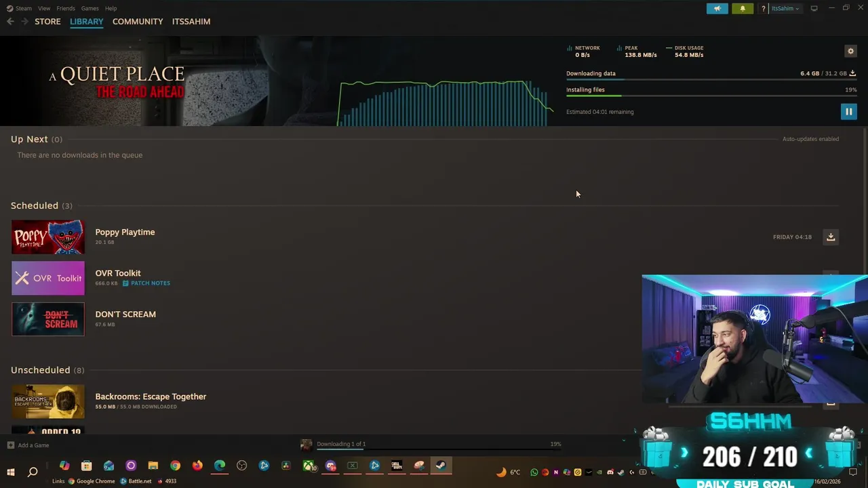
Task: Click the download throughput graph
Action: click(x=446, y=103)
